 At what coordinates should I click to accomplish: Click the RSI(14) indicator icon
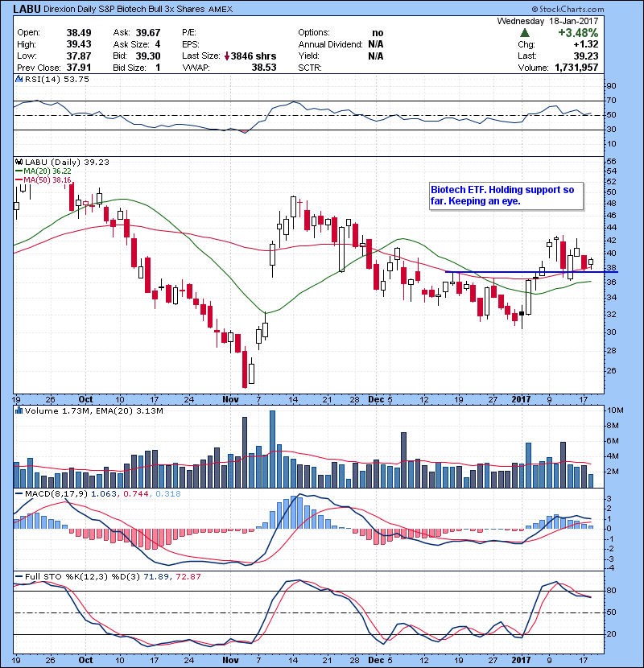19,79
